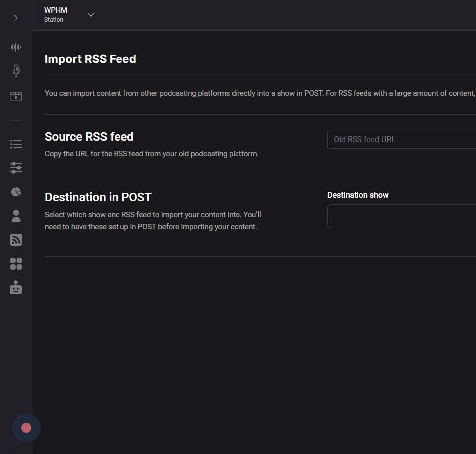Click the robot icon in the sidebar
The width and height of the screenshot is (476, 454).
click(16, 288)
